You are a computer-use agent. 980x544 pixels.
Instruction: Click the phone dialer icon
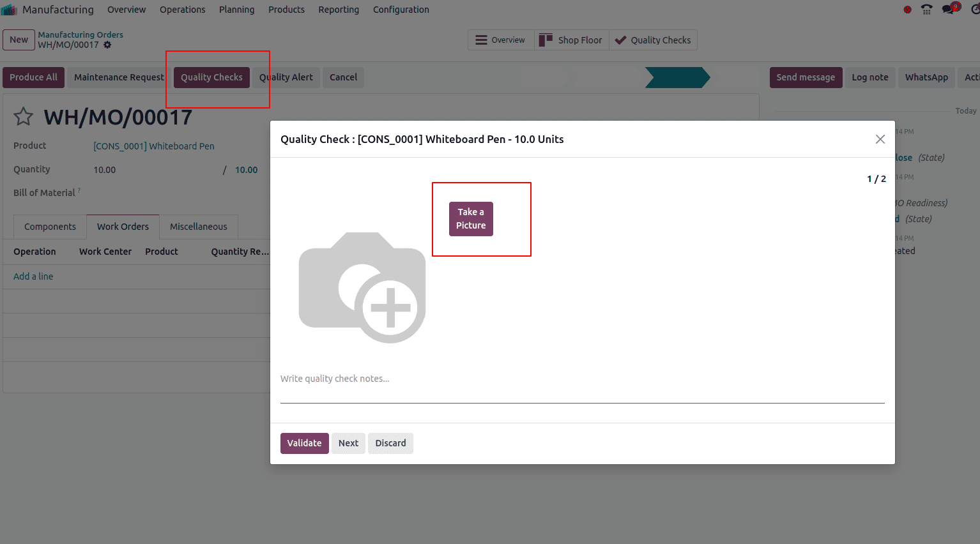(926, 9)
